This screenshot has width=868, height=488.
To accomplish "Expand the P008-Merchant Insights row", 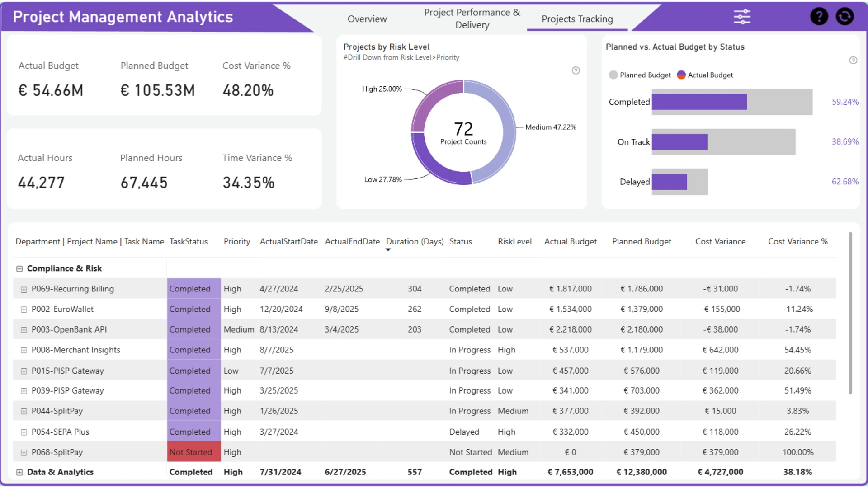I will 24,350.
